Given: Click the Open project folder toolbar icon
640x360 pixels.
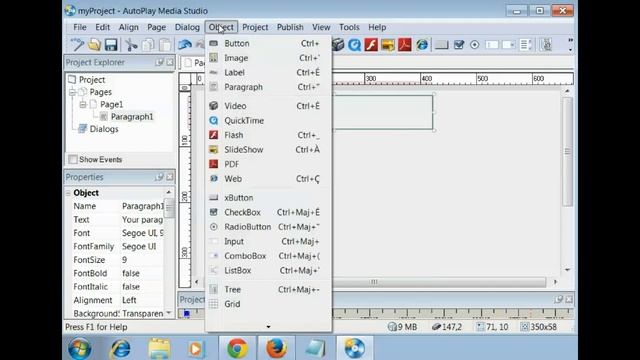Looking at the screenshot, I should pos(94,44).
